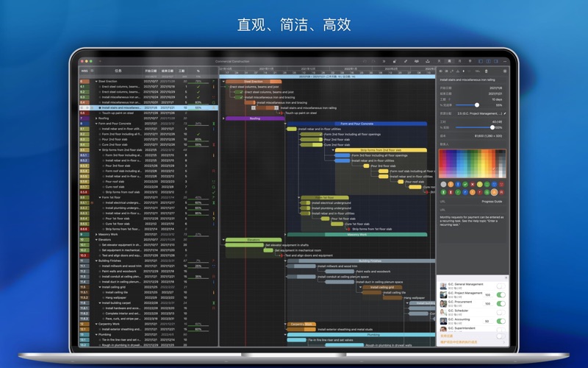Disable G.C. Procurement resource switch

pyautogui.click(x=501, y=303)
